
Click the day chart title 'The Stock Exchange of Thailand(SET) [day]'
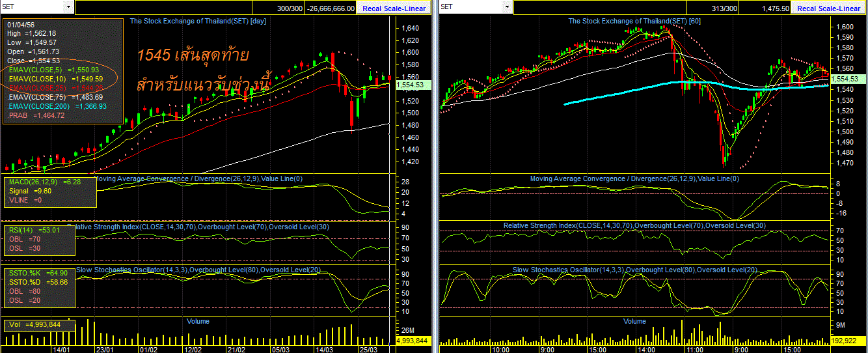point(198,21)
